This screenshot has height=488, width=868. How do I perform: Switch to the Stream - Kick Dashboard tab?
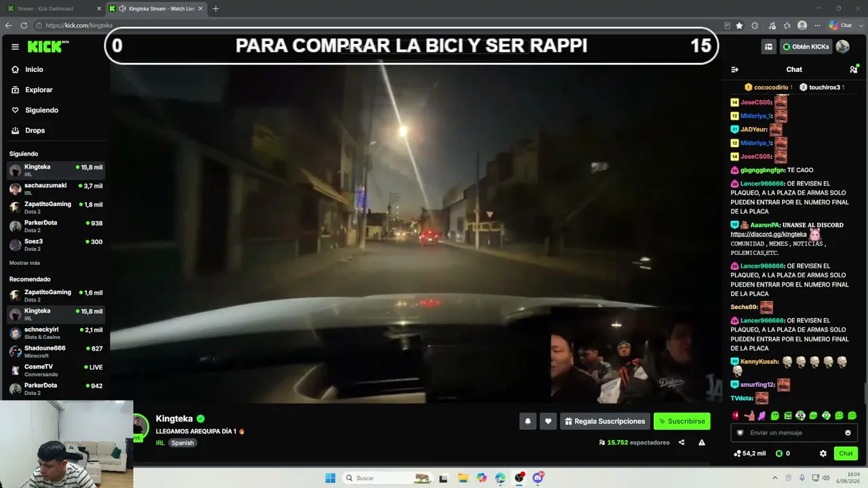[x=54, y=9]
